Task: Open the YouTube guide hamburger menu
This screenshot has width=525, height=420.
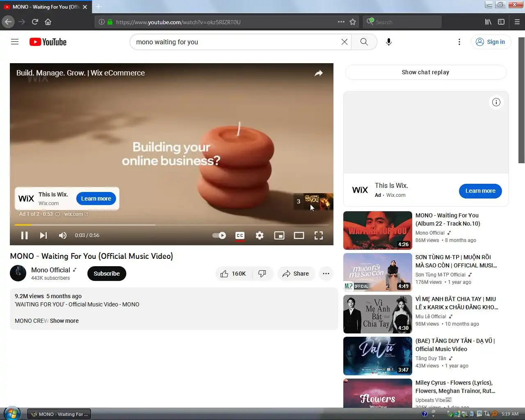Action: (15, 42)
